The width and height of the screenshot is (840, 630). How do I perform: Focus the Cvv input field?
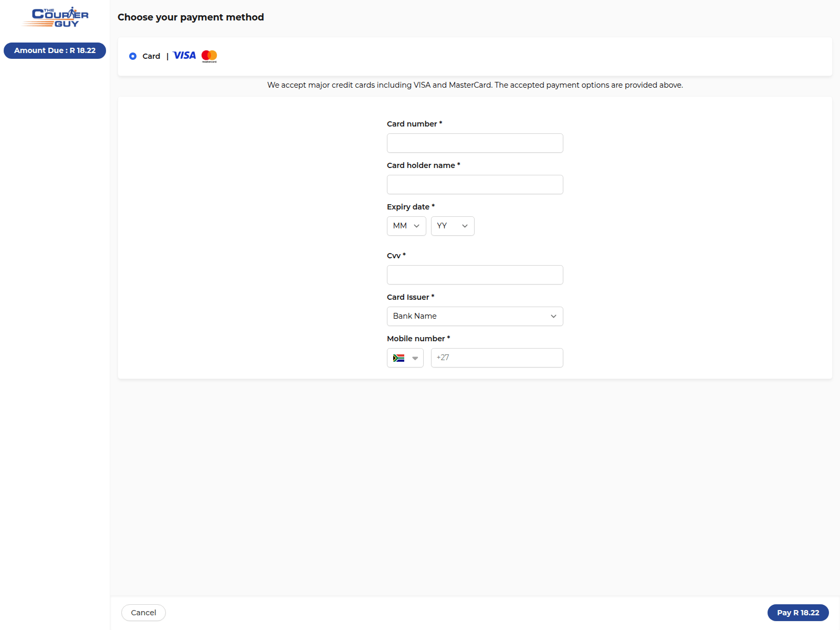pos(475,275)
